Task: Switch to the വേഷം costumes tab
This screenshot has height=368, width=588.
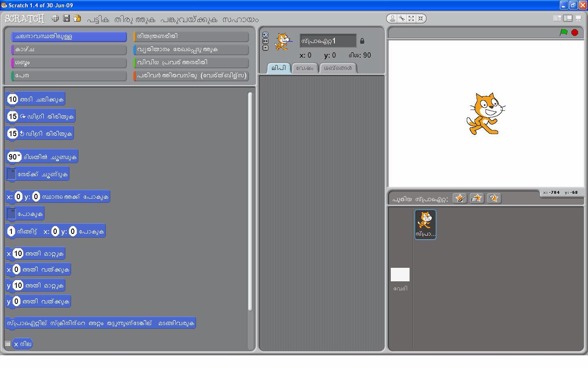Action: 304,68
